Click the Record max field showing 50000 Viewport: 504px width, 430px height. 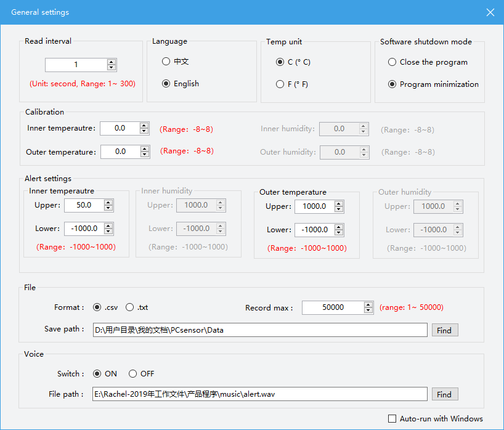pyautogui.click(x=333, y=307)
